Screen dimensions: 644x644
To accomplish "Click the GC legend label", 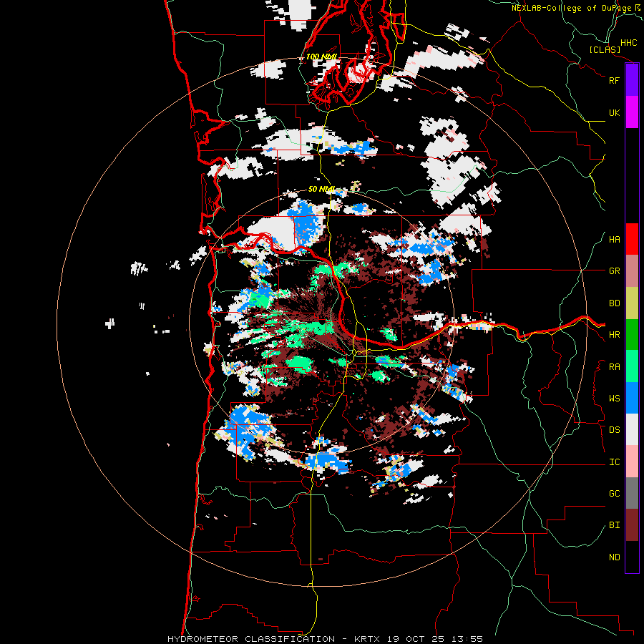I will (x=614, y=494).
